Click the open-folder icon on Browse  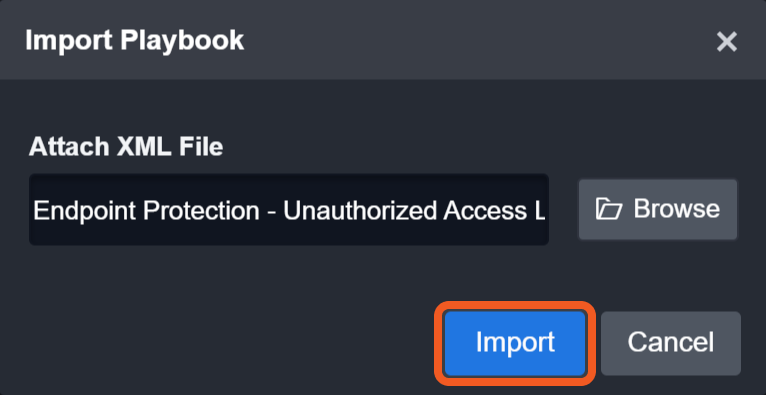[609, 209]
